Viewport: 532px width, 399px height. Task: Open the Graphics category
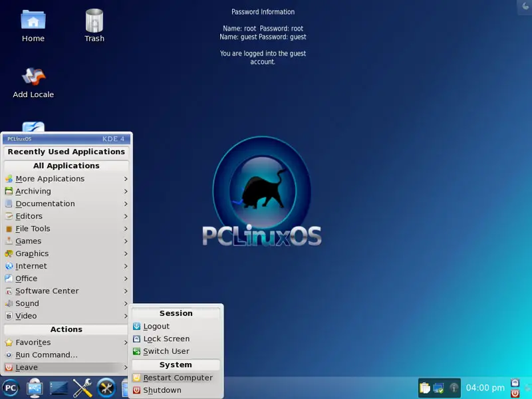pos(66,253)
